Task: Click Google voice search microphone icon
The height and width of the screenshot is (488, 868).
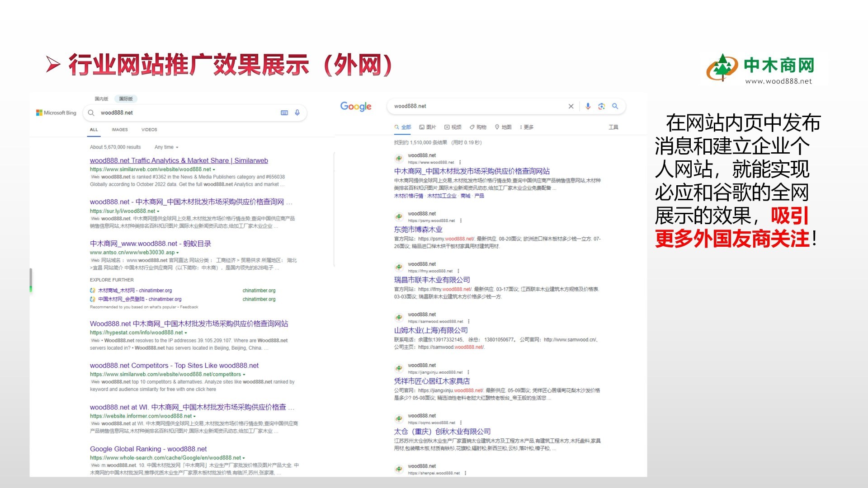Action: pos(588,106)
